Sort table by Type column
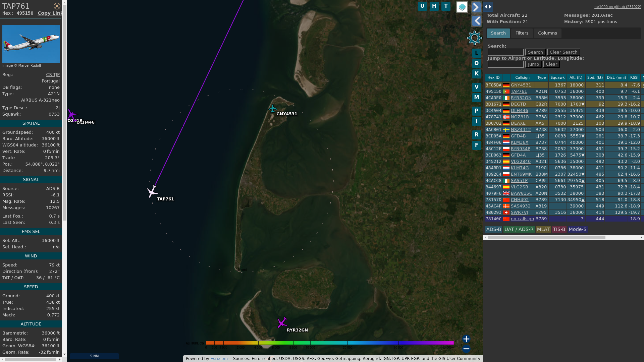Viewport: 644px width, 362px height. point(541,78)
